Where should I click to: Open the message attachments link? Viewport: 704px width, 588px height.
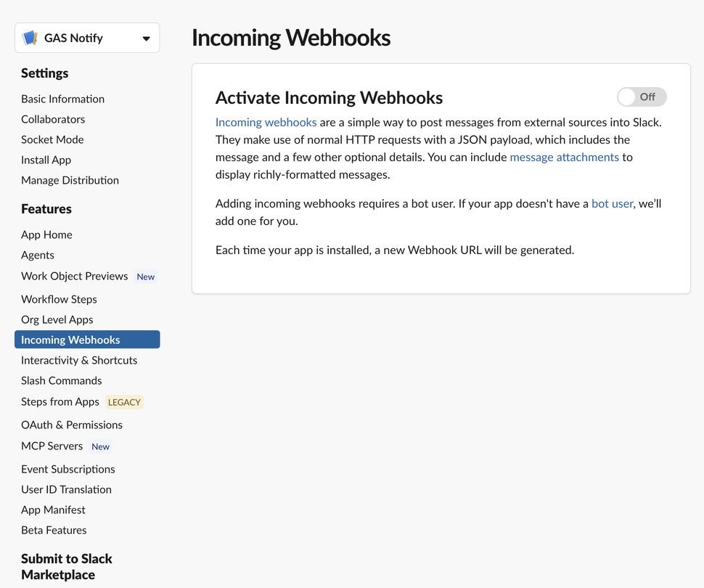pos(565,158)
